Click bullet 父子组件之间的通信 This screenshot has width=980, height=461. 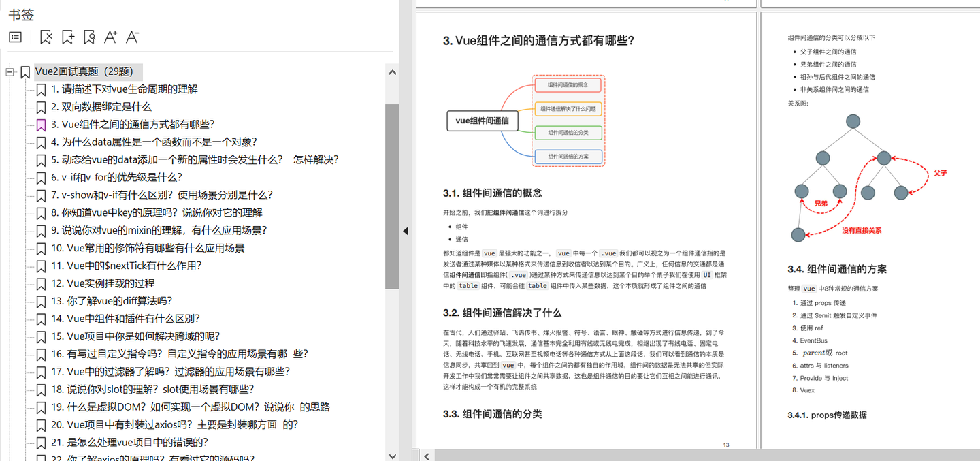(x=828, y=52)
